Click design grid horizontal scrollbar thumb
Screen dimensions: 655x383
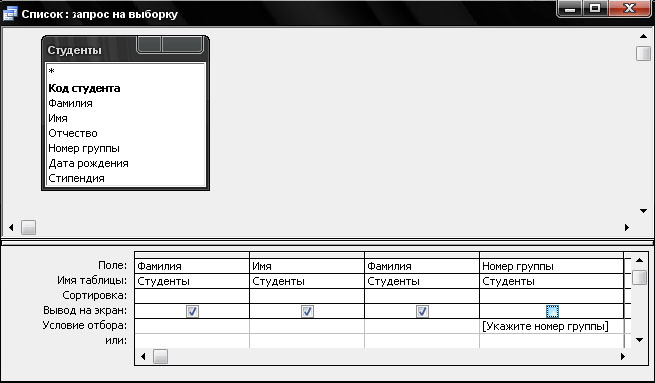160,357
